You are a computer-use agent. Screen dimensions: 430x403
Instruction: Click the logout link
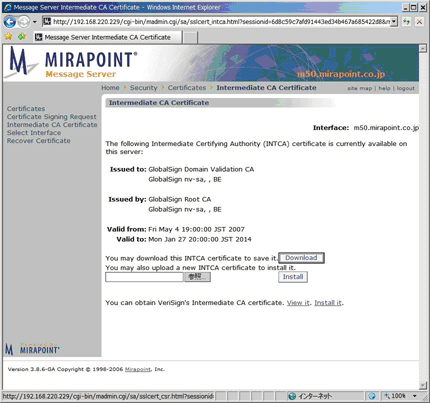(x=406, y=88)
